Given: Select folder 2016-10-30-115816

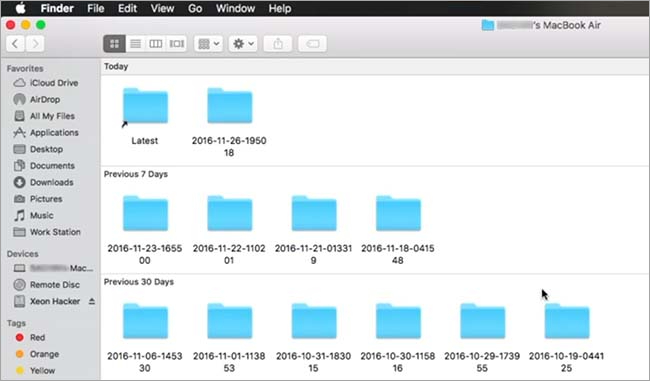Looking at the screenshot, I should (398, 321).
